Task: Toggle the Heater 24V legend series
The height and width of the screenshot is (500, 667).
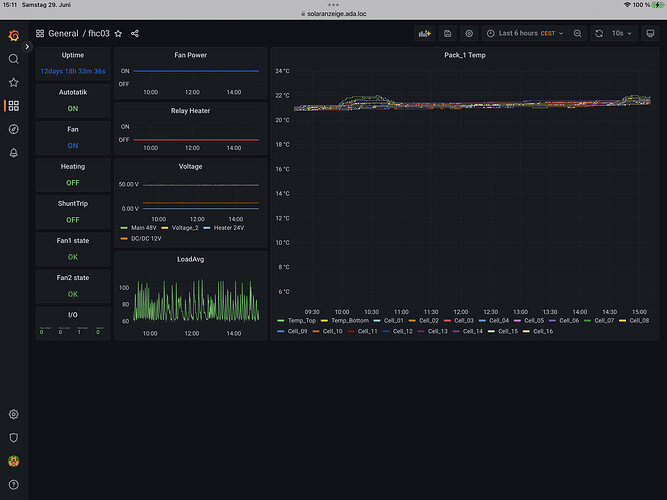Action: pyautogui.click(x=229, y=228)
